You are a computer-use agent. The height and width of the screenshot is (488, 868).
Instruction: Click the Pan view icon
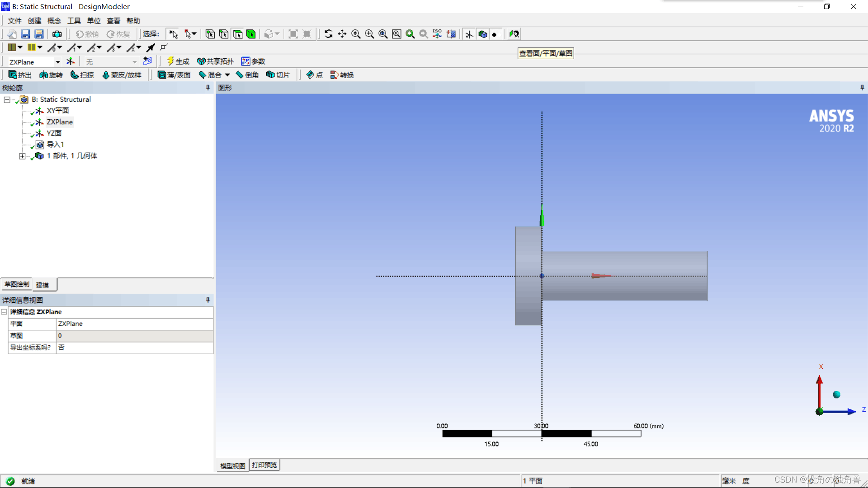(342, 34)
